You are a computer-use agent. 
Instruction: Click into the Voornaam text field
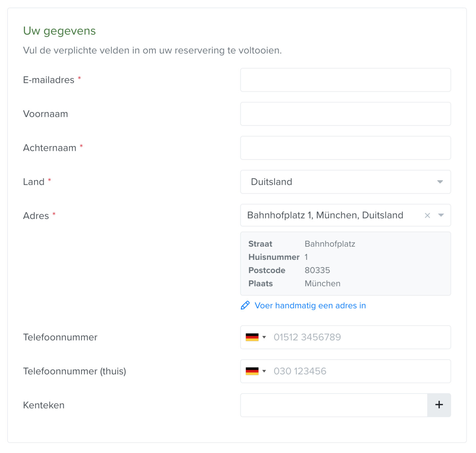(x=345, y=114)
